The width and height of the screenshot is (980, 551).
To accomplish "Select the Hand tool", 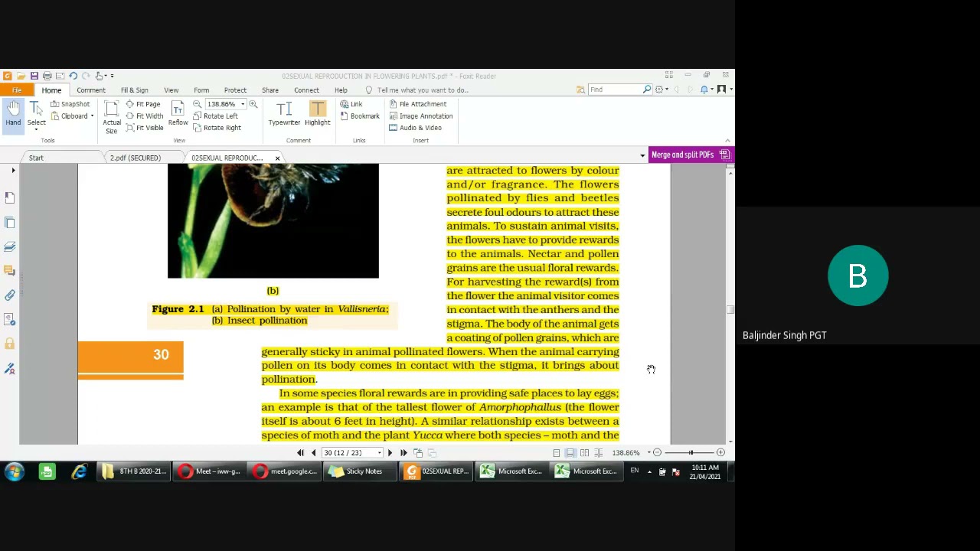I will click(x=13, y=113).
